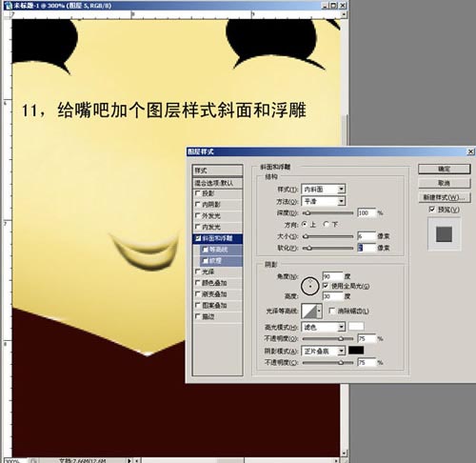Open the 高光模式 highlight mode dropdown
Image resolution: width=476 pixels, height=463 pixels.
click(324, 327)
